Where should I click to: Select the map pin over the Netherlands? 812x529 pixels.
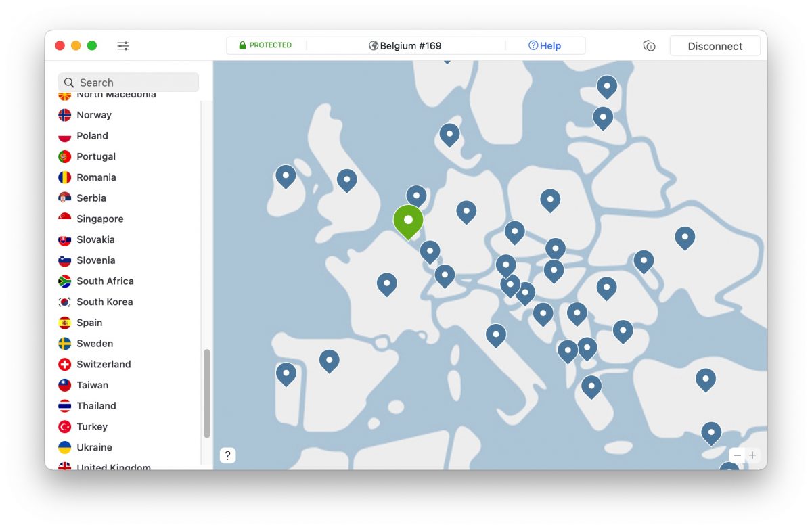point(416,197)
